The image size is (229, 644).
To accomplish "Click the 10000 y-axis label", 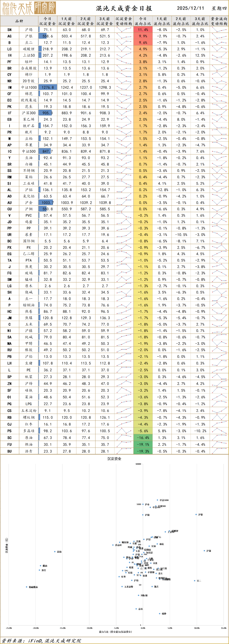I will [x=138, y=464].
